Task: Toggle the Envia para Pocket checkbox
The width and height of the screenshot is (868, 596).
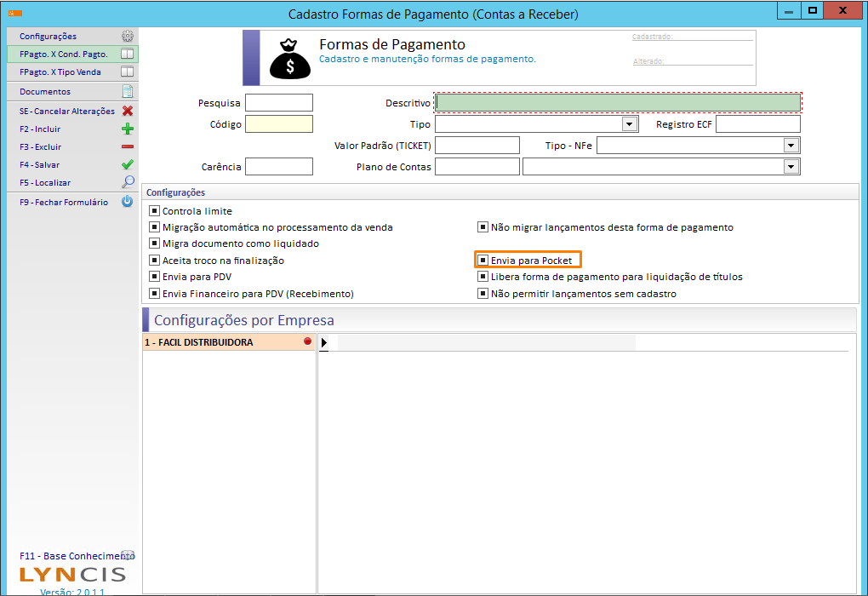Action: pos(483,260)
